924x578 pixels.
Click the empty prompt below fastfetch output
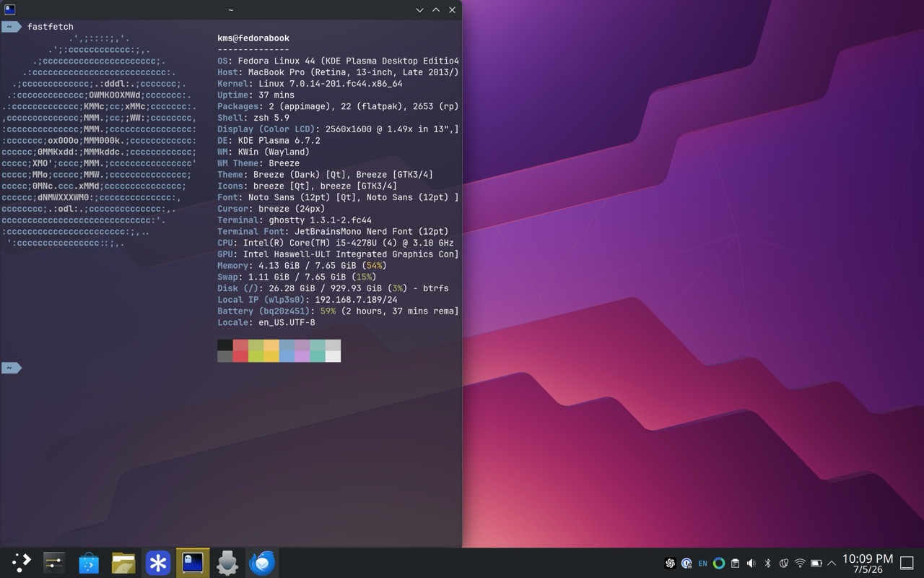pos(12,368)
